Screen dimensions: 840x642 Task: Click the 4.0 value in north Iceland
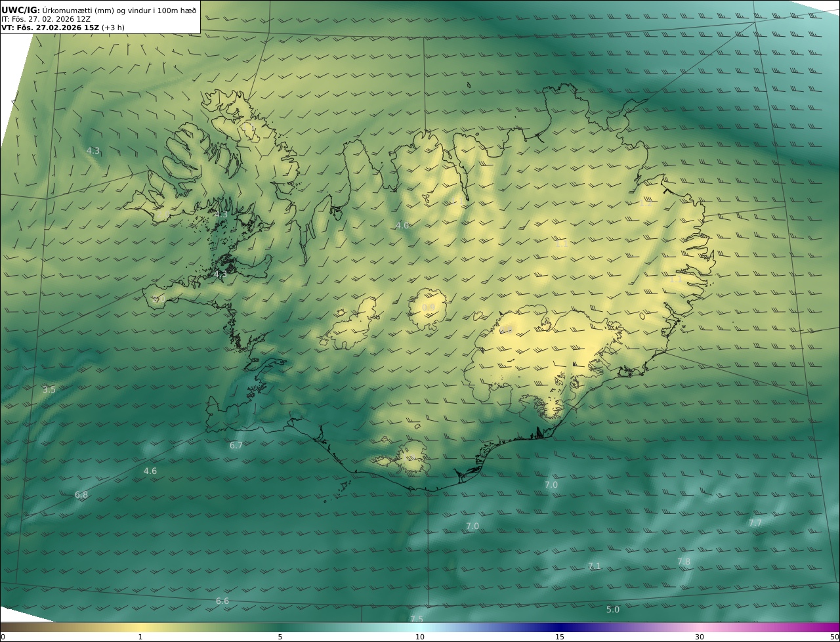coord(402,225)
